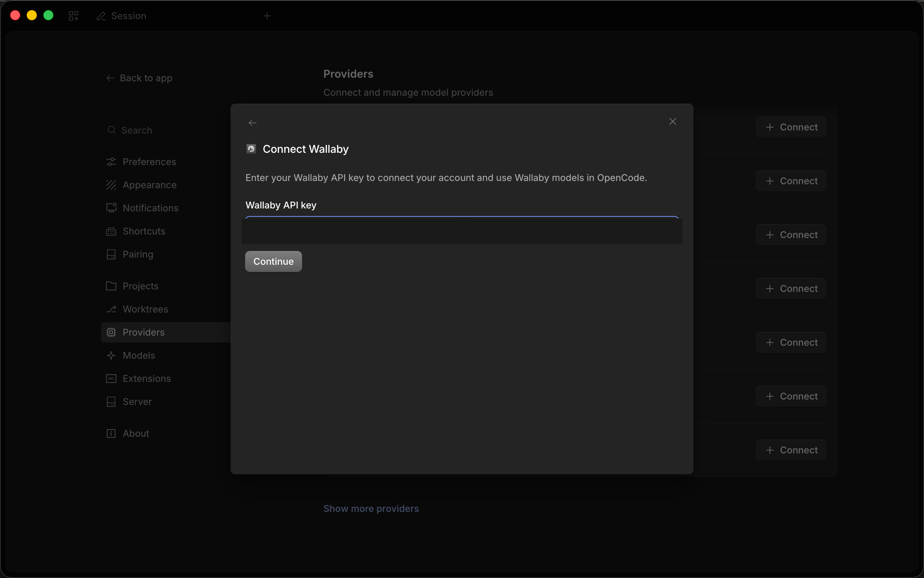Screen dimensions: 924x578
Task: Go back via Back to app link
Action: tap(139, 78)
